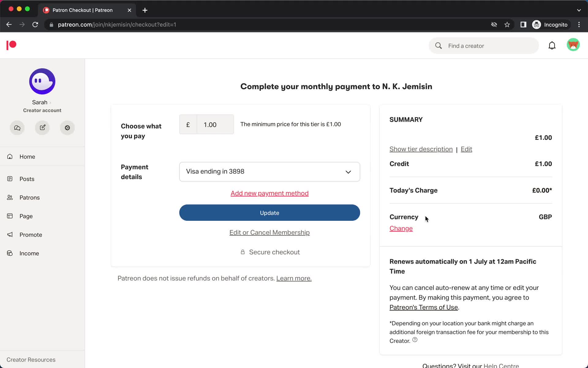Switch to Patron Checkout browser tab
588x368 pixels.
tap(87, 10)
